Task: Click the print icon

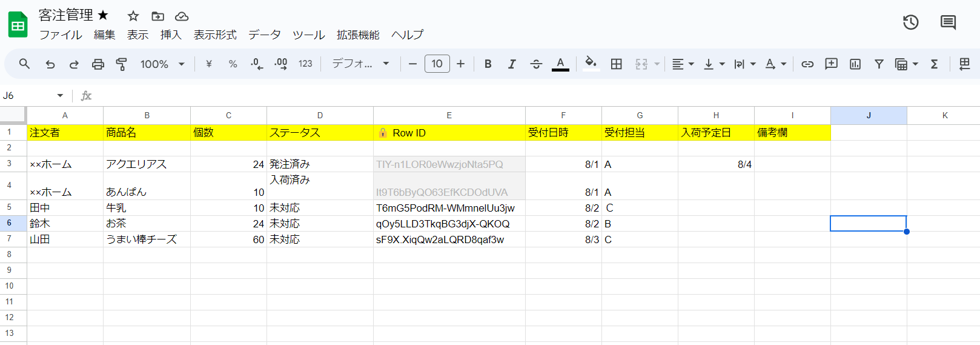Action: pos(98,64)
